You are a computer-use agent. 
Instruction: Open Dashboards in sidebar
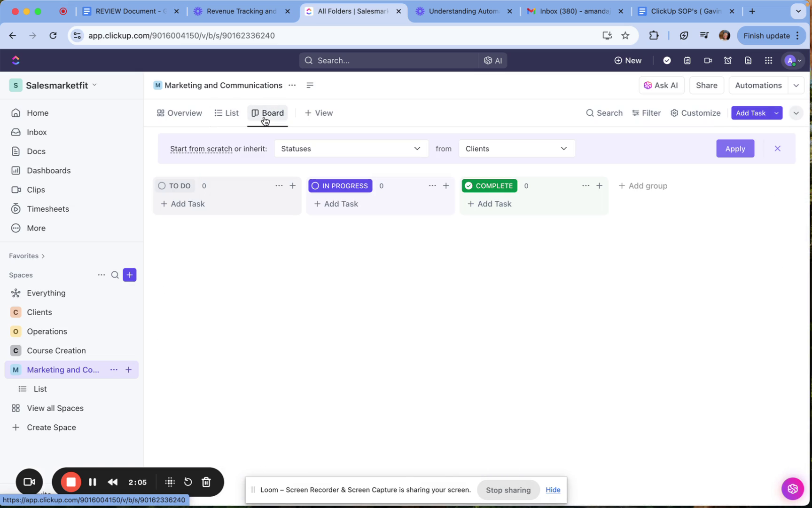coord(49,171)
